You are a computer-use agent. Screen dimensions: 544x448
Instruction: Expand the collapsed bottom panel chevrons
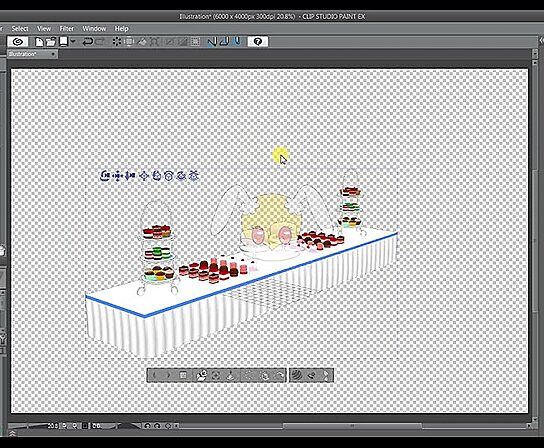pos(12,433)
